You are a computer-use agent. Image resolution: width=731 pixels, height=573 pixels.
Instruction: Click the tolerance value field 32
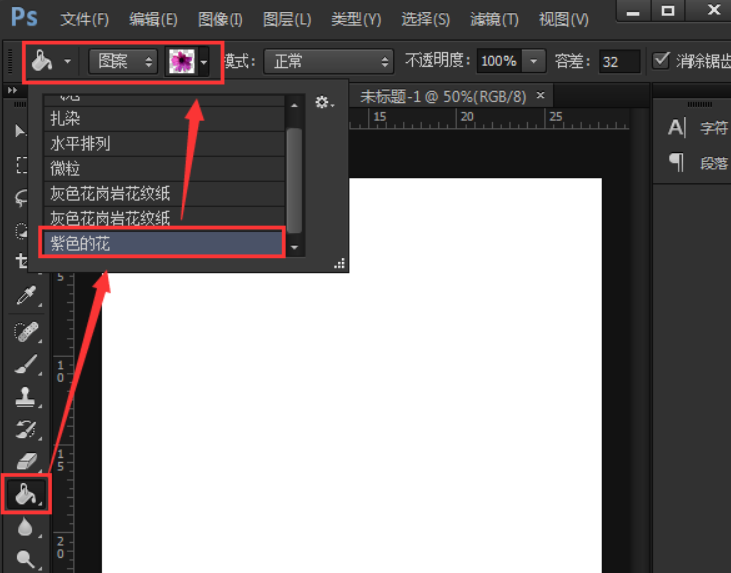pyautogui.click(x=619, y=61)
